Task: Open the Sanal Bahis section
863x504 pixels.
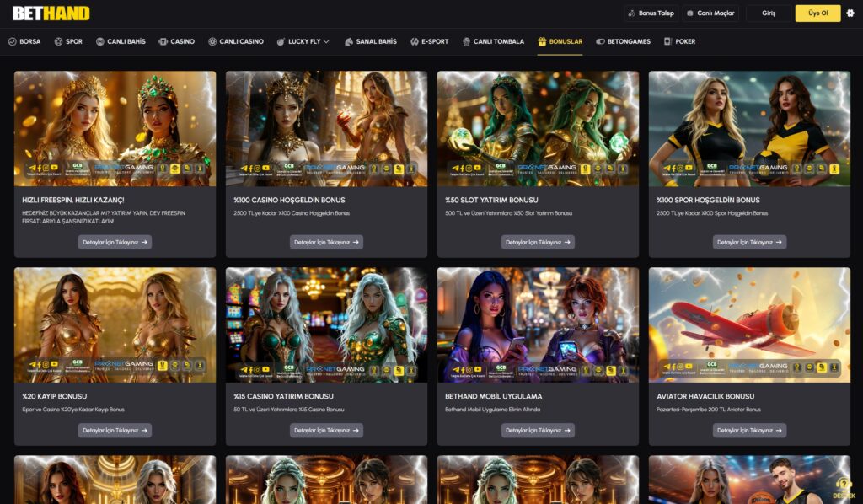Action: click(x=371, y=41)
